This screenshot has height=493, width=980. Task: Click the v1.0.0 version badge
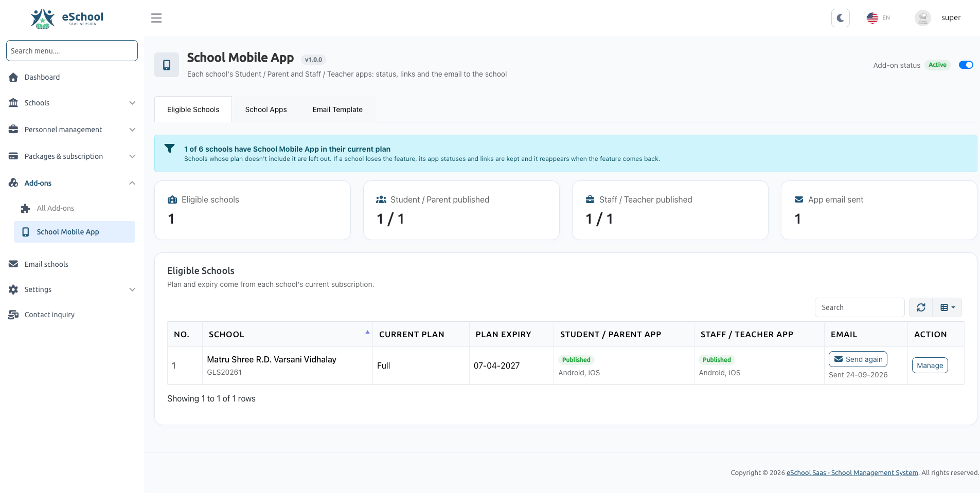coord(313,60)
